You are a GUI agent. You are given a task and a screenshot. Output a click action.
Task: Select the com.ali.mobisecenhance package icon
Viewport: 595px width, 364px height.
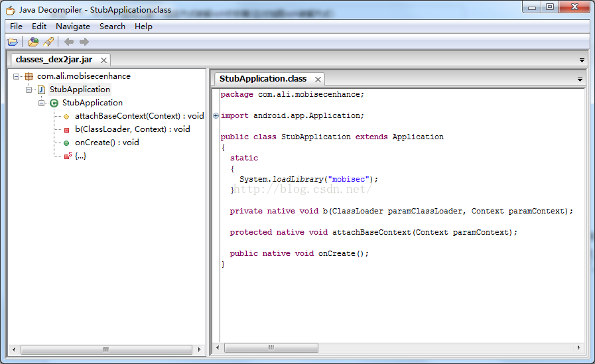point(29,76)
